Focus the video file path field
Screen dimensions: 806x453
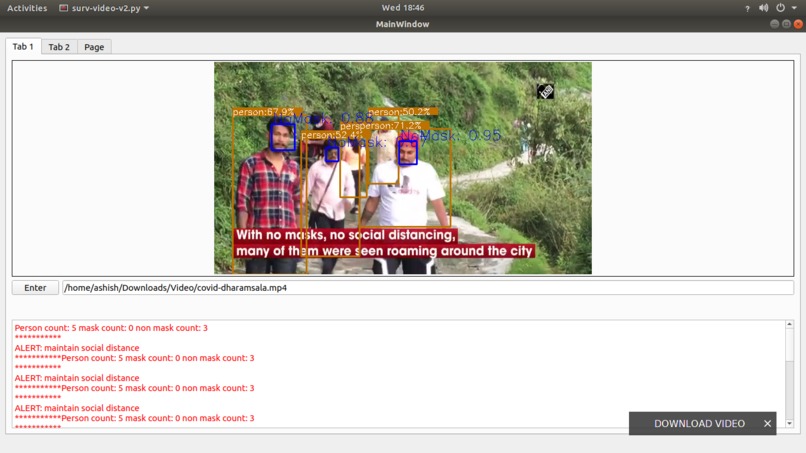click(x=428, y=287)
